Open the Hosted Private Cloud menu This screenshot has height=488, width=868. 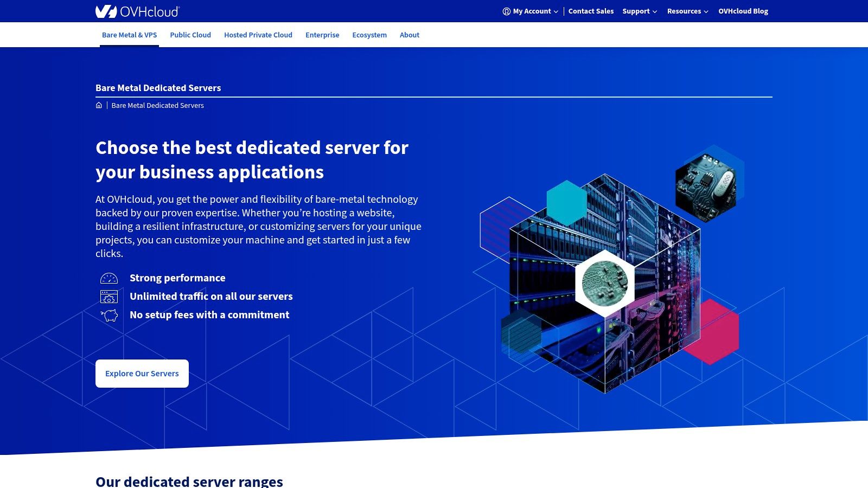pyautogui.click(x=258, y=35)
